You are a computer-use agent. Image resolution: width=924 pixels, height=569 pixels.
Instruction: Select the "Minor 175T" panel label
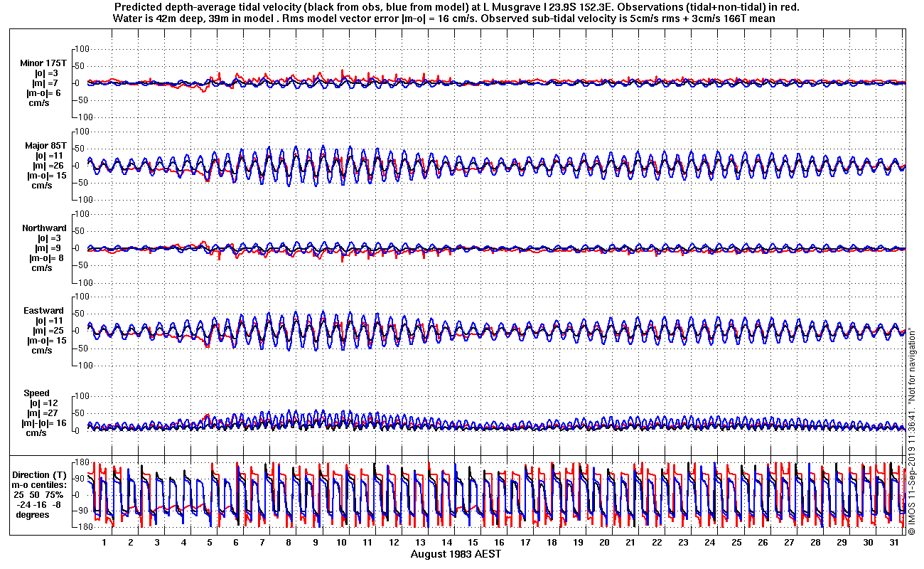point(44,63)
